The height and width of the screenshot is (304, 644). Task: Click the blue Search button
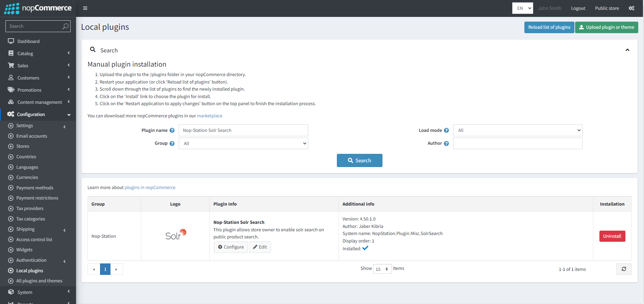(360, 161)
